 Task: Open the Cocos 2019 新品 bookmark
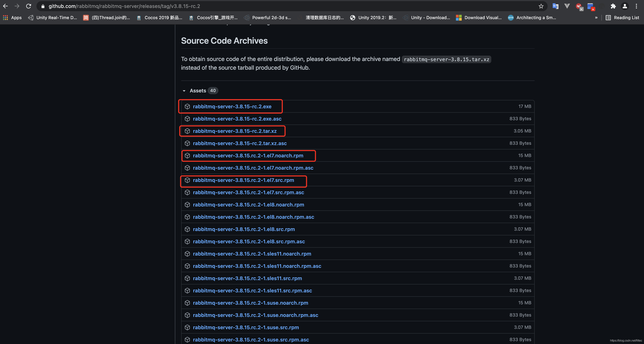coord(160,18)
